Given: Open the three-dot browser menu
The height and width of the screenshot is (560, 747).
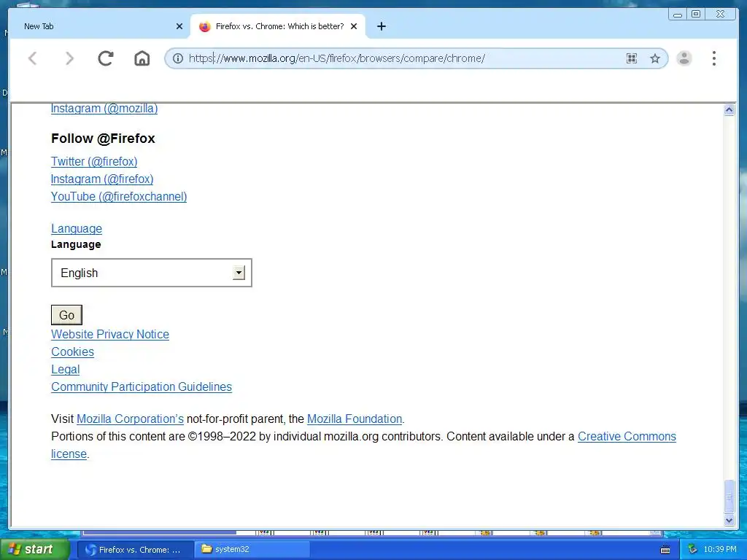Looking at the screenshot, I should 713,58.
